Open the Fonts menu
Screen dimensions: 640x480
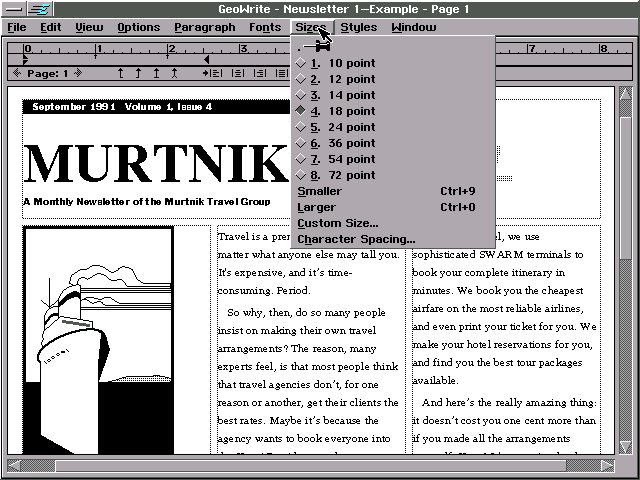(265, 27)
